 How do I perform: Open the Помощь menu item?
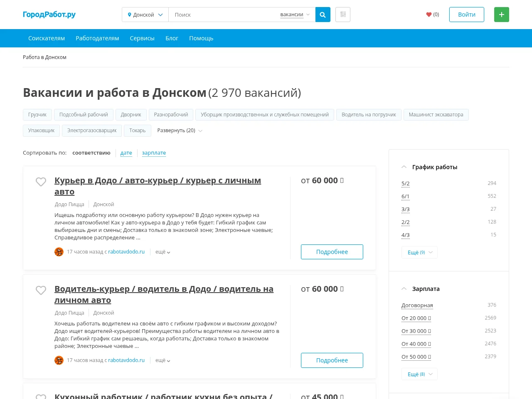[x=201, y=38]
